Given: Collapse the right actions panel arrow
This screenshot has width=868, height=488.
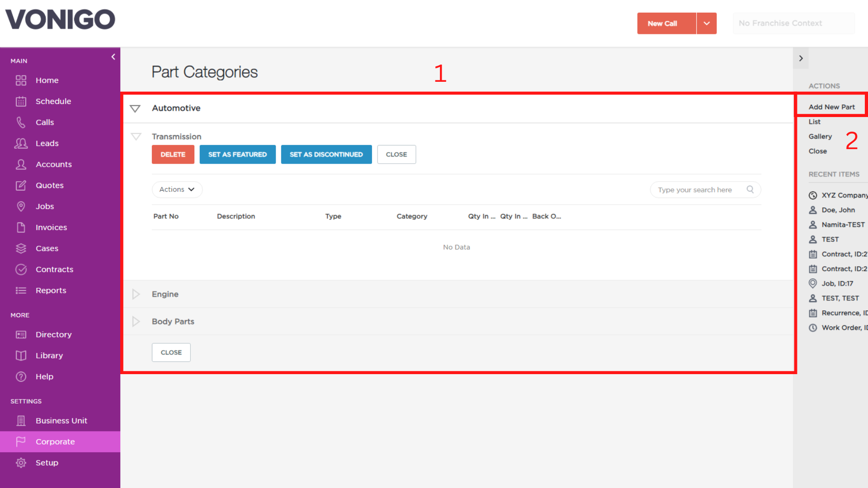Looking at the screenshot, I should 801,58.
